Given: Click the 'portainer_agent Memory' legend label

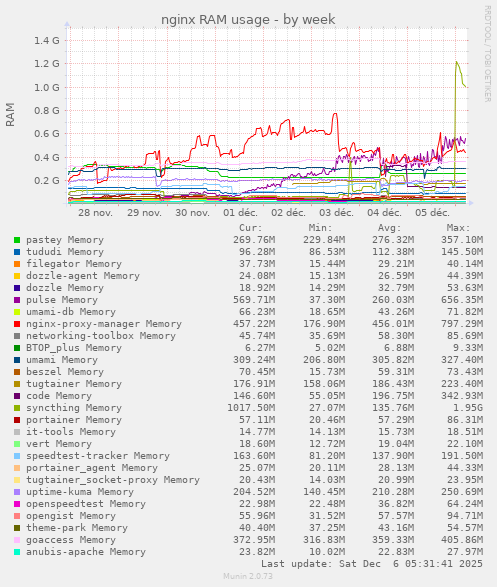Looking at the screenshot, I should [92, 468].
